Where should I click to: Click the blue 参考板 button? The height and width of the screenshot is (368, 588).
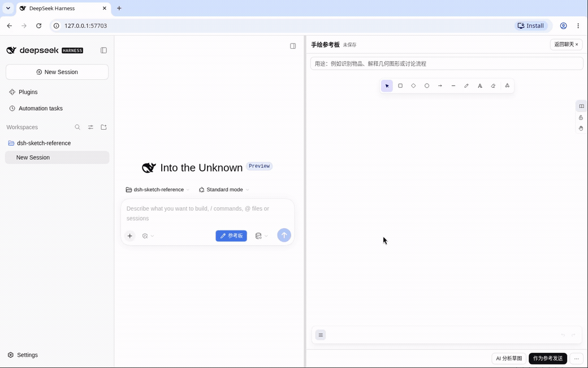click(231, 236)
